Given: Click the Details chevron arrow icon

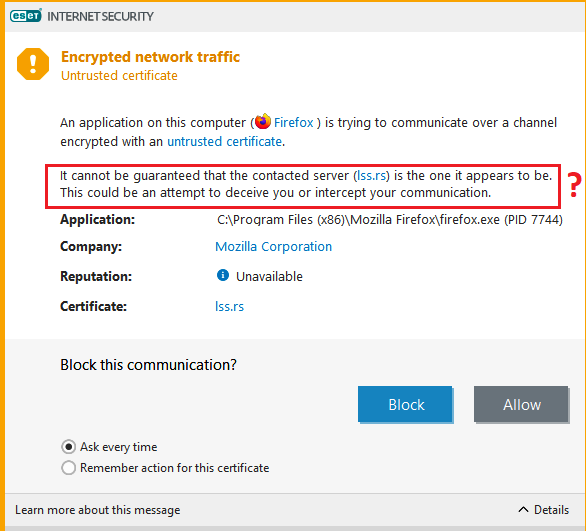Looking at the screenshot, I should (x=524, y=509).
